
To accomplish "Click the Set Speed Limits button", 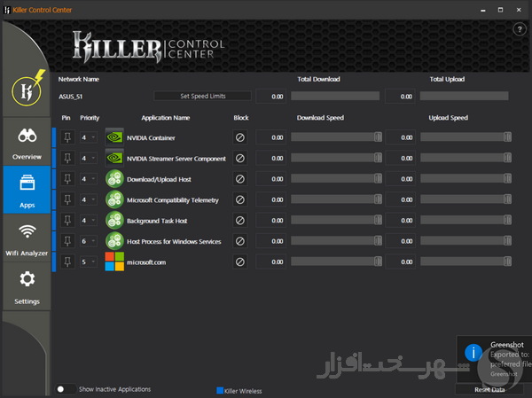I will click(202, 96).
